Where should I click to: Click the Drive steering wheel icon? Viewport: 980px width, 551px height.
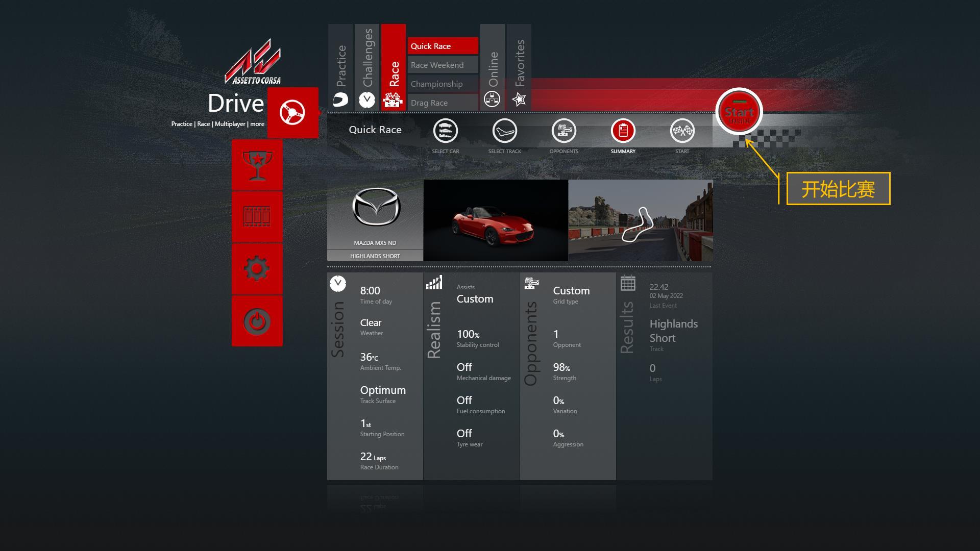[x=292, y=113]
